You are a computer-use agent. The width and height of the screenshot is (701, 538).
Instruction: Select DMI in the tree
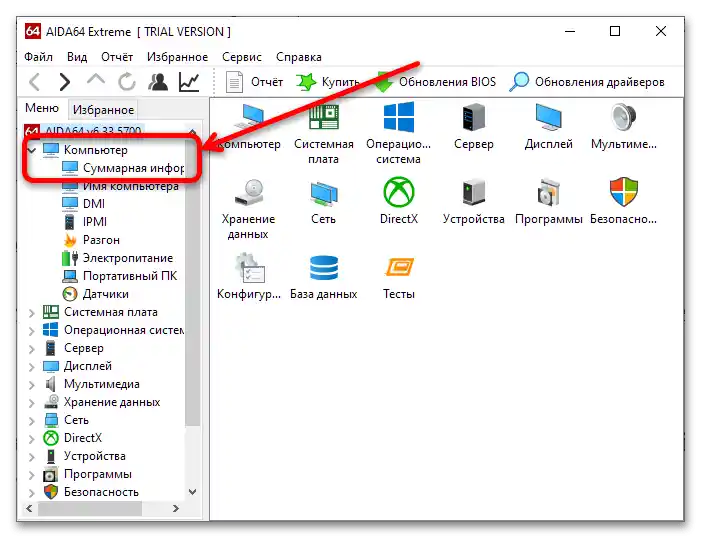click(x=83, y=204)
